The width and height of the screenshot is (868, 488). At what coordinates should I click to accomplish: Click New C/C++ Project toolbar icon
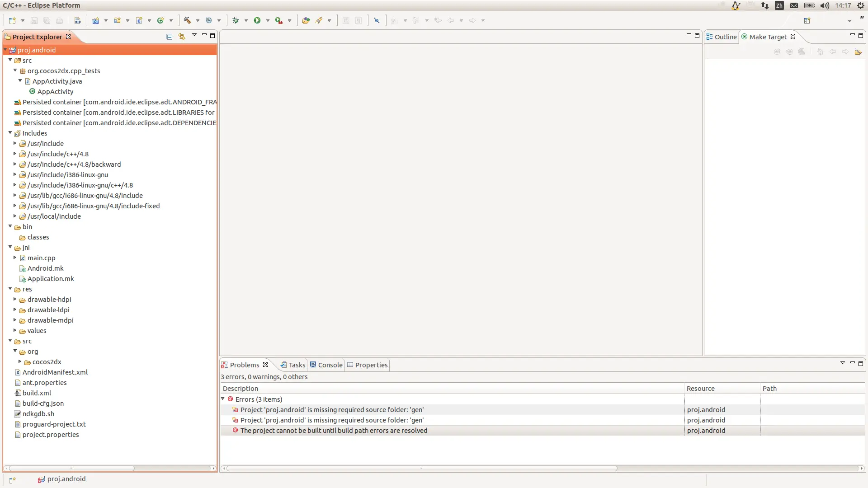[x=95, y=21]
